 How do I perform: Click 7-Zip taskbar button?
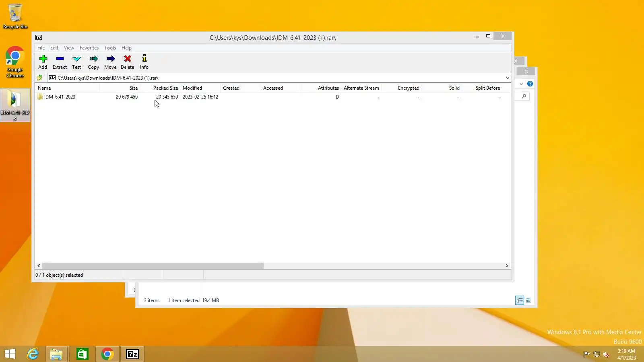pos(132,354)
